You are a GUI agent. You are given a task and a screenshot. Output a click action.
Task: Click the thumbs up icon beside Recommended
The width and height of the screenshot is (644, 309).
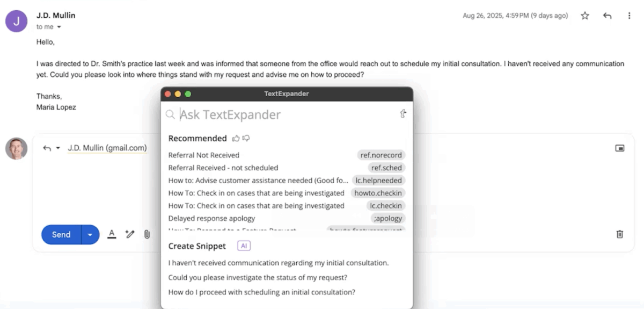pyautogui.click(x=236, y=139)
